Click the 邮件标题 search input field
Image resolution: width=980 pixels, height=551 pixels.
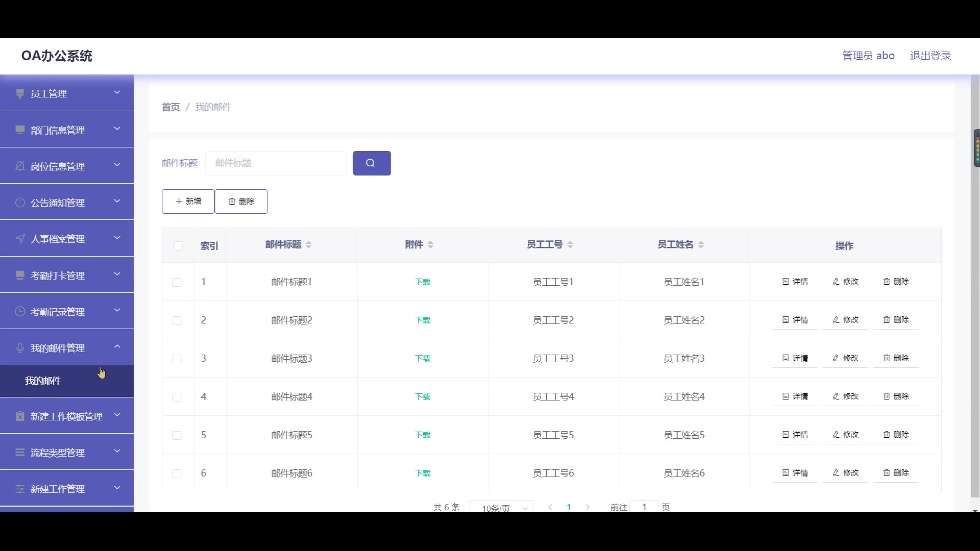coord(276,163)
